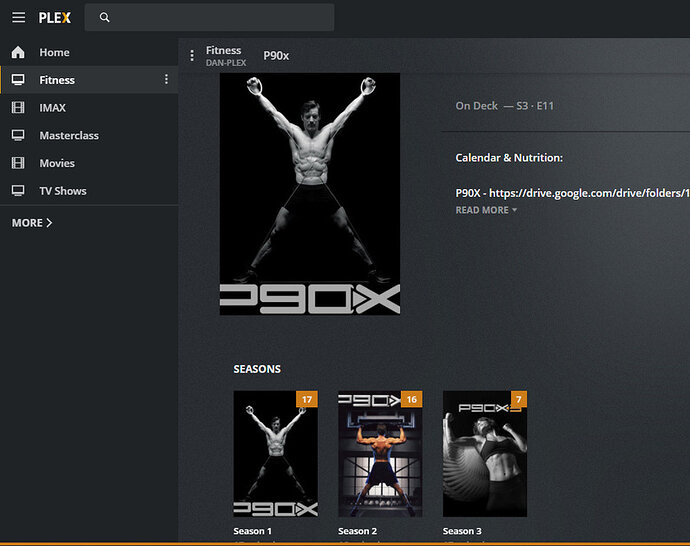690x546 pixels.
Task: Click the Season 2 title label
Action: pyautogui.click(x=357, y=531)
